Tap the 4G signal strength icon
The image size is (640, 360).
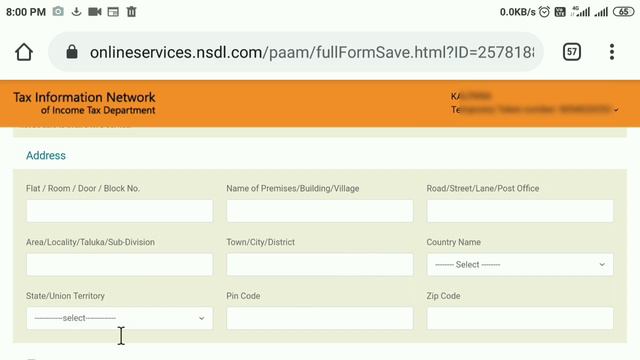pos(581,11)
